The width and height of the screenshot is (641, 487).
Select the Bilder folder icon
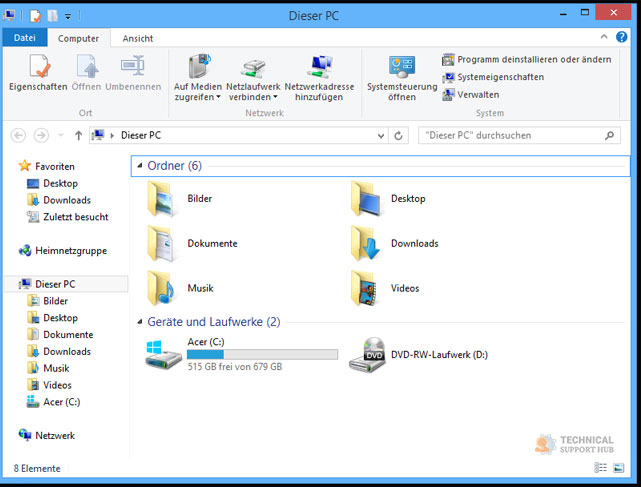[162, 199]
